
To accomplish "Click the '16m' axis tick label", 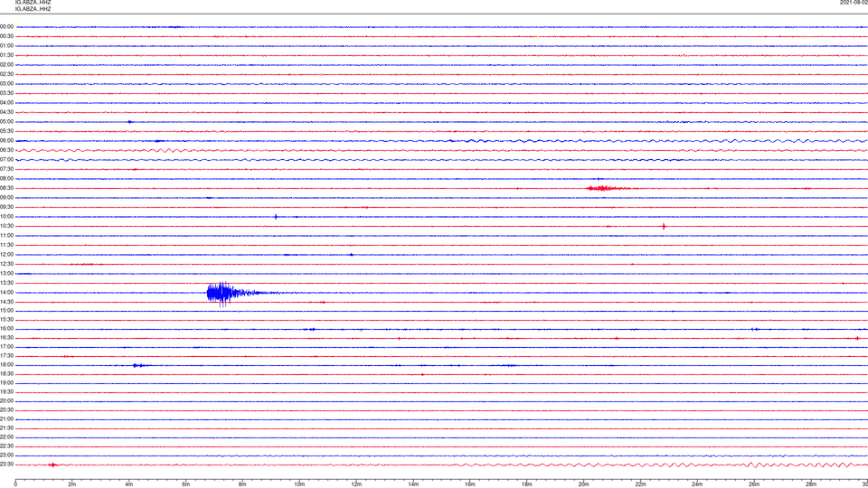I will point(470,484).
